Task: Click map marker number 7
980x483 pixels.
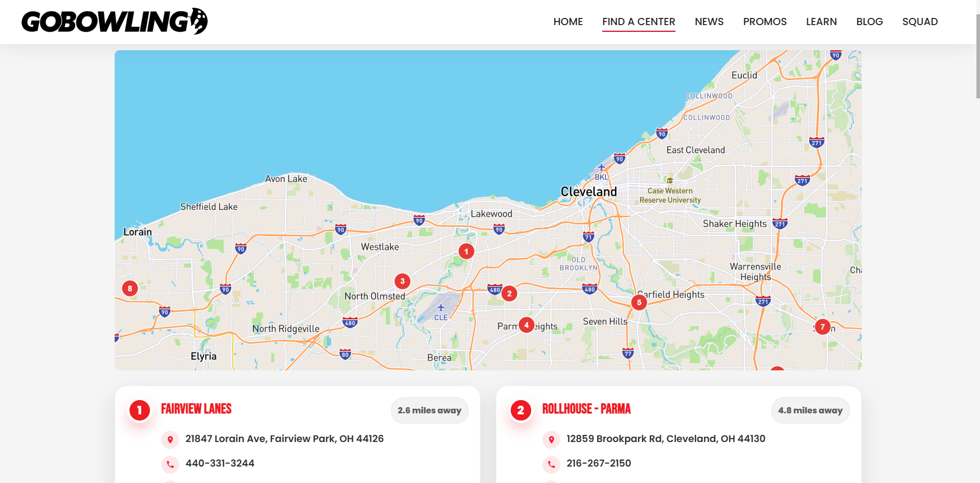Action: click(822, 327)
